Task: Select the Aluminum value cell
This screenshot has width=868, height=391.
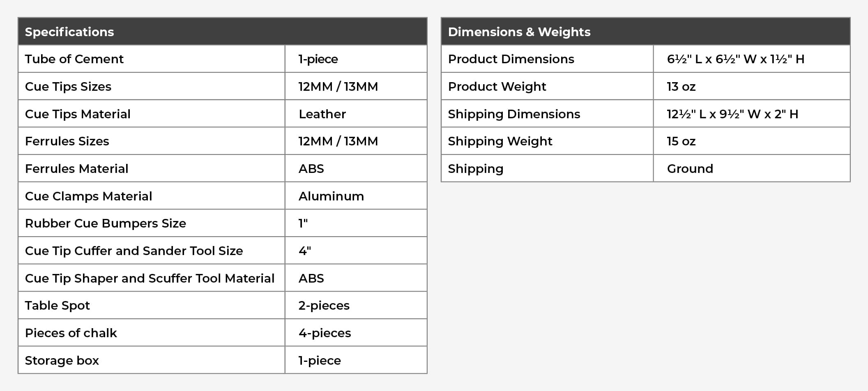Action: [331, 196]
